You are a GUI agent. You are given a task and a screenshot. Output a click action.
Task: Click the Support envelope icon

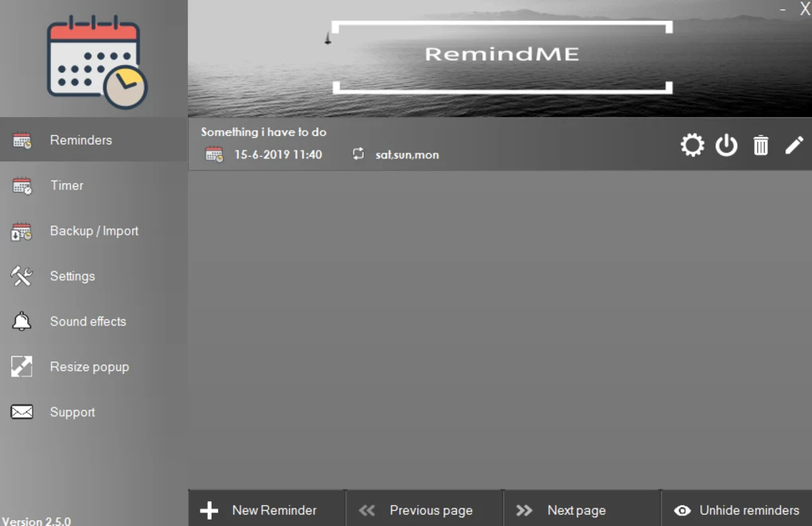(x=21, y=411)
